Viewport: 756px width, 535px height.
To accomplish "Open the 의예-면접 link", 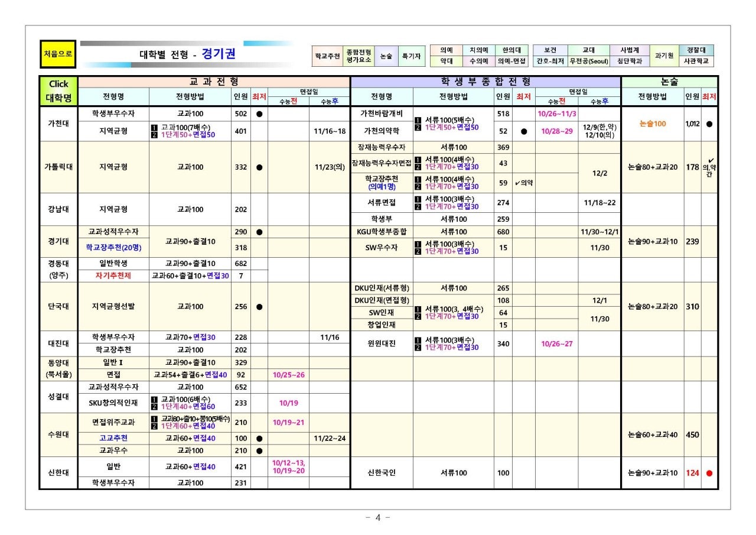I will [511, 61].
